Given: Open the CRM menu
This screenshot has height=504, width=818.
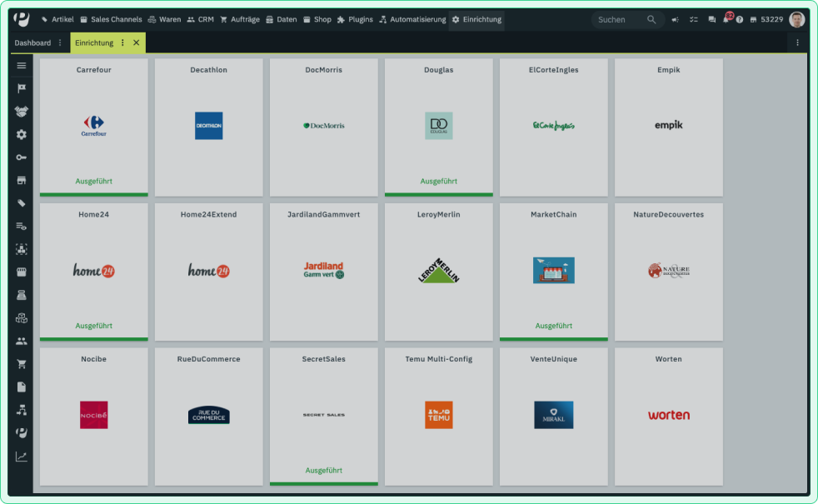Looking at the screenshot, I should pyautogui.click(x=200, y=20).
